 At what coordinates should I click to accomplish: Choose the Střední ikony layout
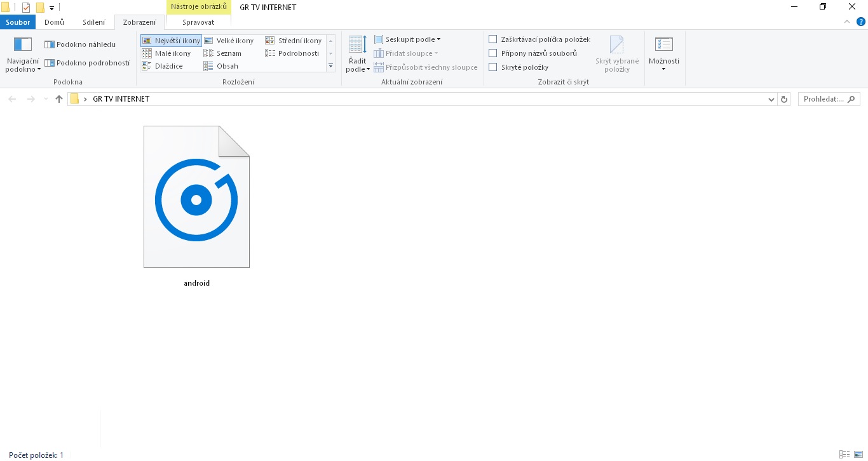tap(294, 41)
